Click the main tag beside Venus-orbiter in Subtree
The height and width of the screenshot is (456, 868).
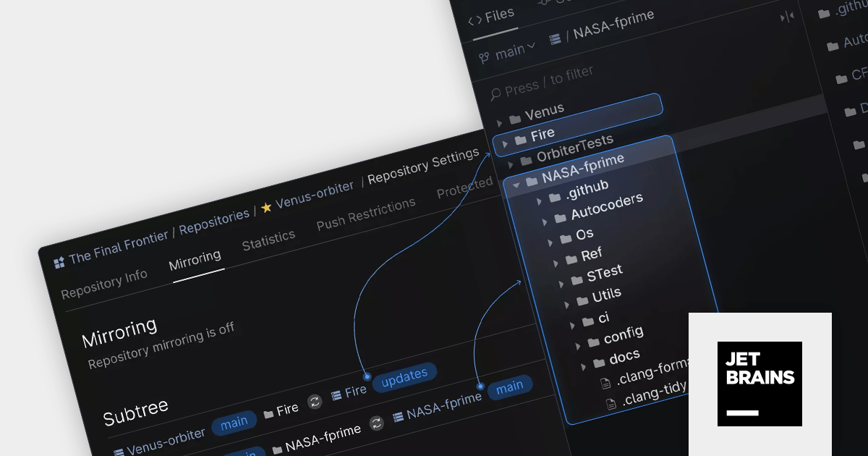(234, 422)
